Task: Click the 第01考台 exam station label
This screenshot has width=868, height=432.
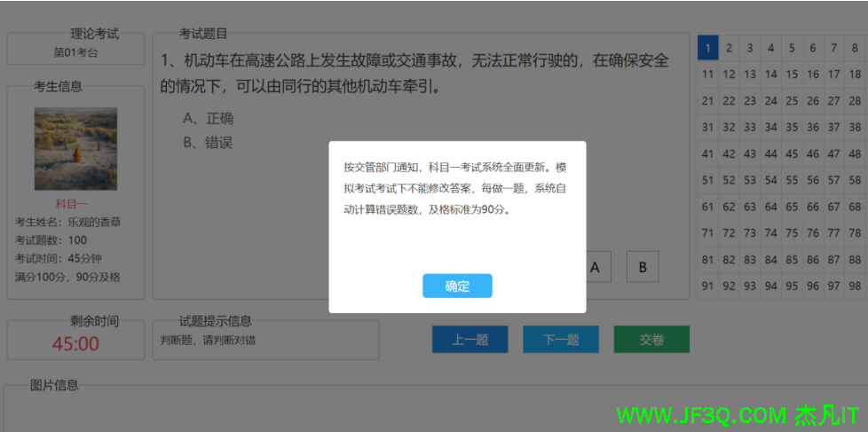Action: [75, 52]
